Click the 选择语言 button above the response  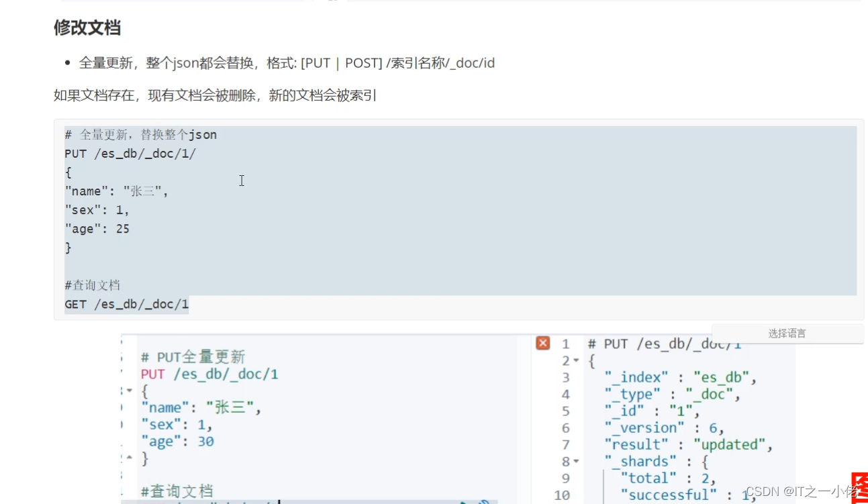(x=787, y=333)
